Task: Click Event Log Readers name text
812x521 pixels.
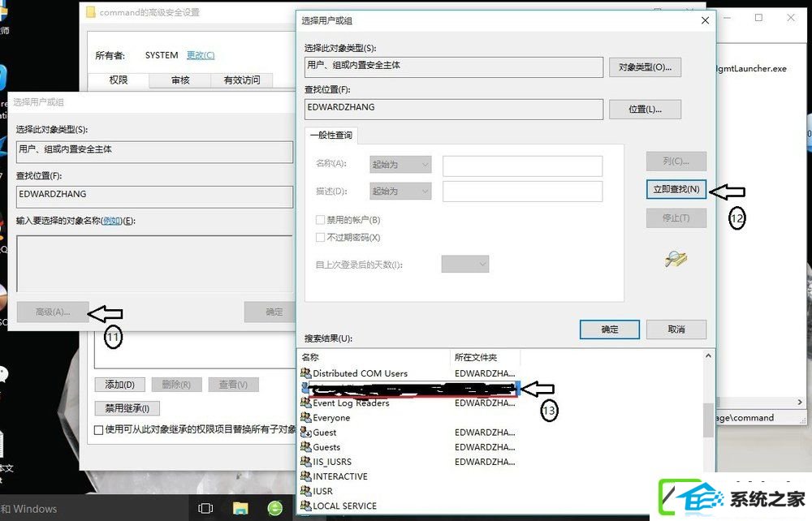Action: click(351, 403)
